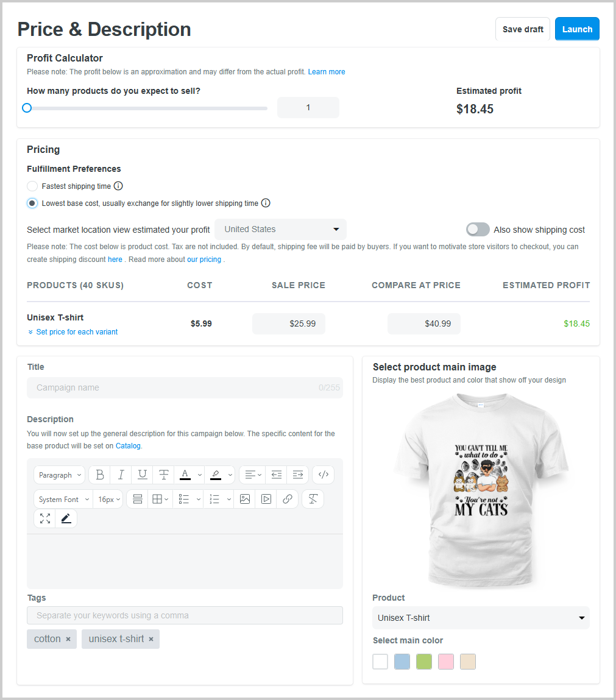Open the source code view icon
616x700 pixels.
[324, 475]
